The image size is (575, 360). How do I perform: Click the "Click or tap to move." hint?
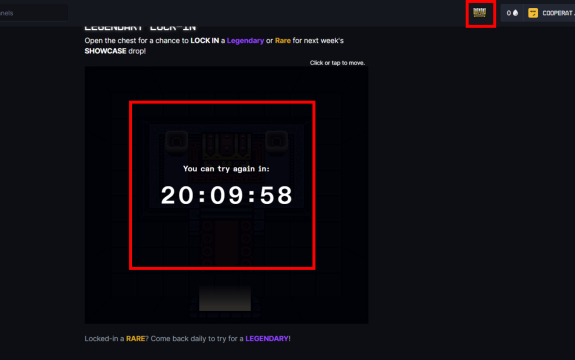pyautogui.click(x=337, y=63)
